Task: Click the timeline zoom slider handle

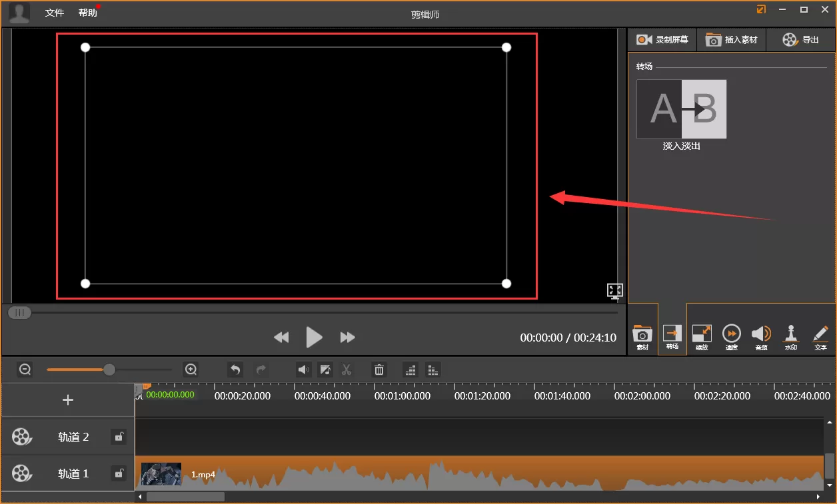Action: (x=109, y=370)
